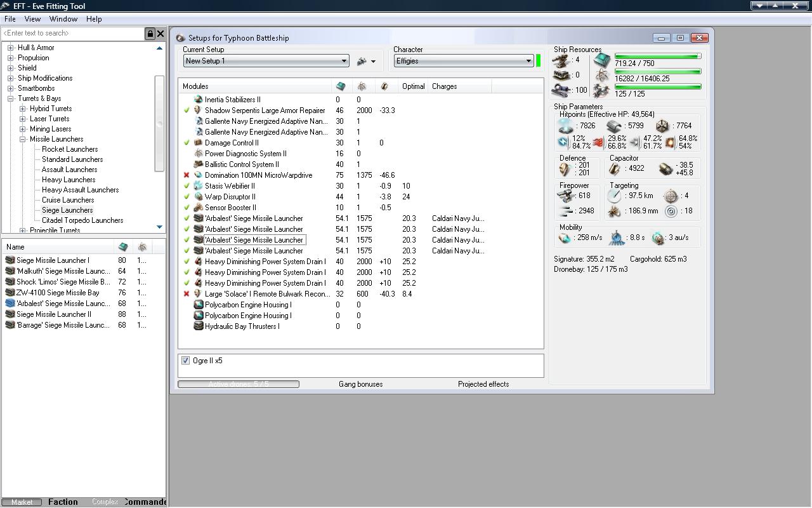Click the Warp Disruptor II module icon
This screenshot has width=812, height=508.
pyautogui.click(x=198, y=197)
